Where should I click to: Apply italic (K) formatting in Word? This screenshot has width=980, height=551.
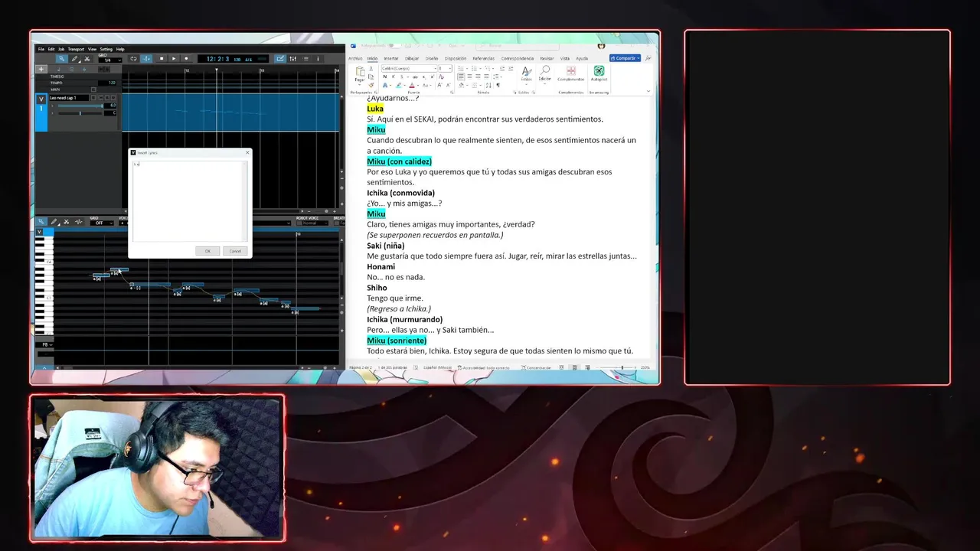(394, 77)
